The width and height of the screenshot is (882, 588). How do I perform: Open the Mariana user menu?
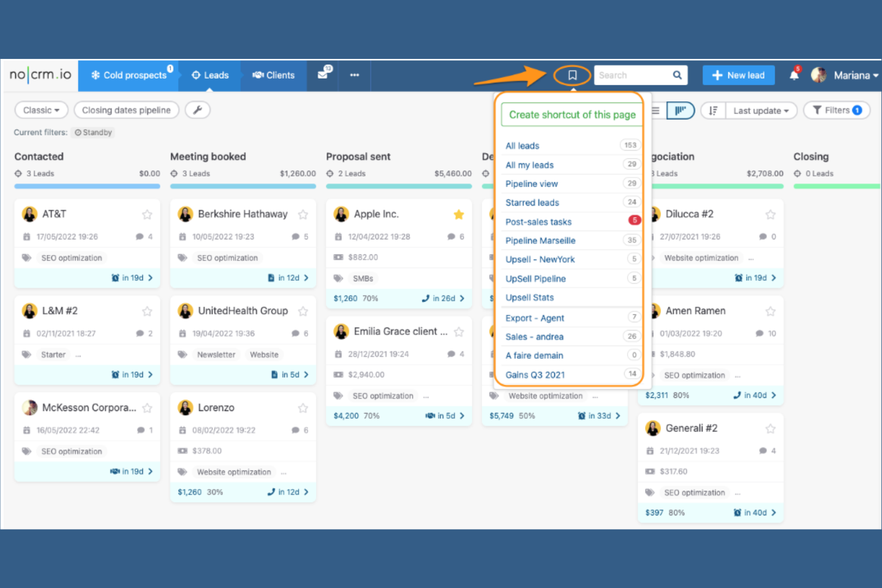pyautogui.click(x=856, y=75)
